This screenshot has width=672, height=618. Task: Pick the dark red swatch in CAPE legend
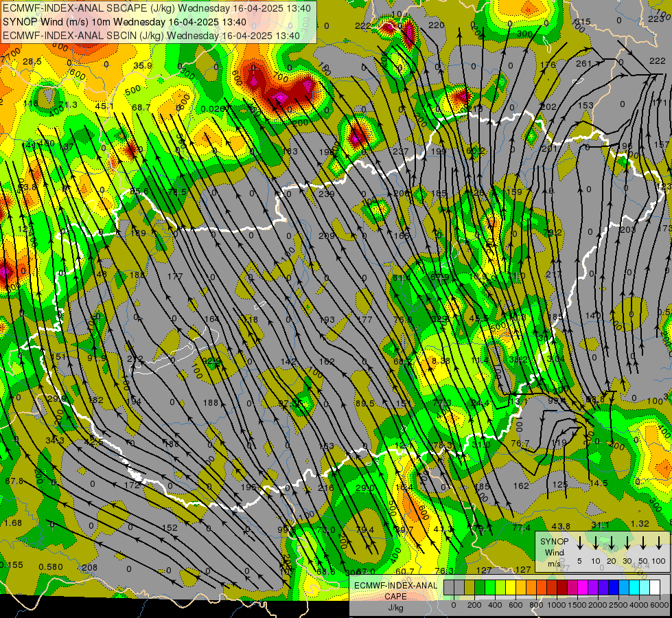[562, 587]
